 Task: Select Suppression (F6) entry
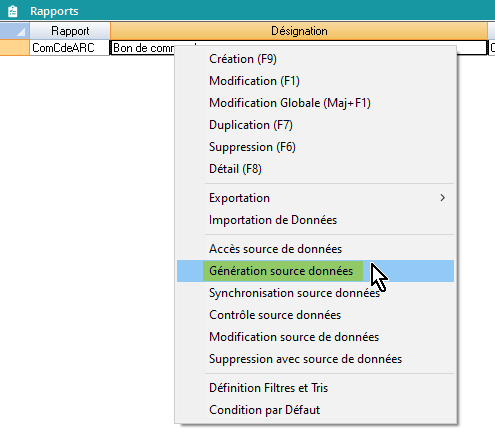tap(315, 147)
